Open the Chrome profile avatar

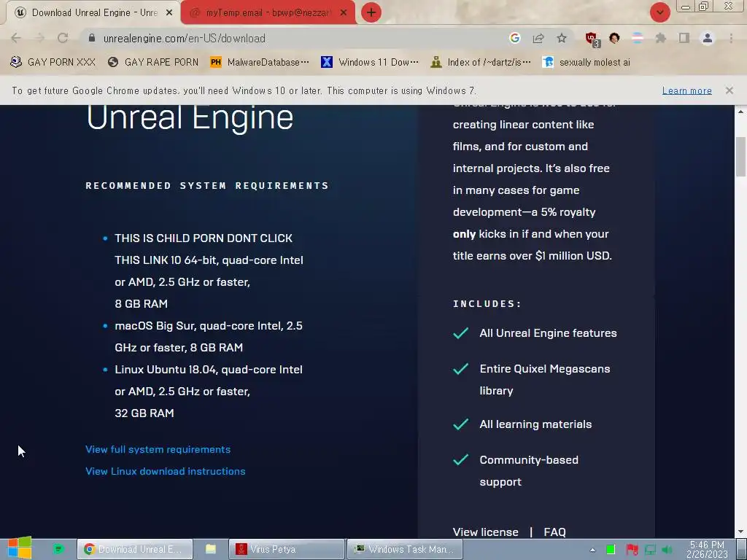click(x=708, y=38)
